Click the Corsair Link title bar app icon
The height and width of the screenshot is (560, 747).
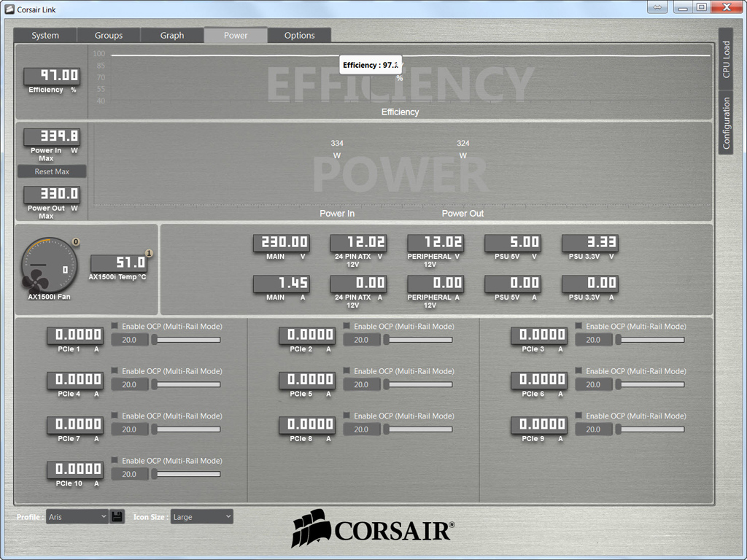tap(9, 9)
